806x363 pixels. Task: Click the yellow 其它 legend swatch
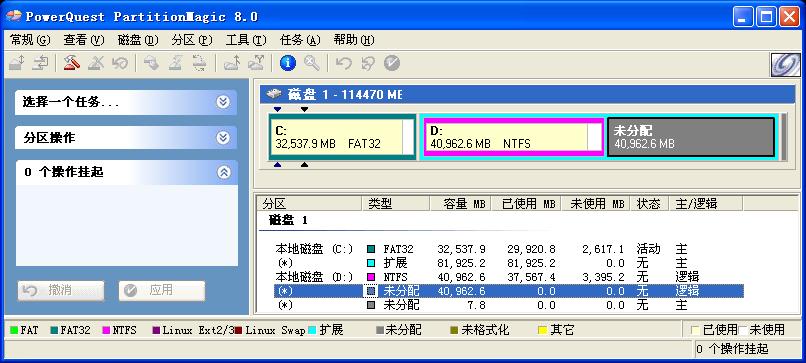click(x=542, y=330)
